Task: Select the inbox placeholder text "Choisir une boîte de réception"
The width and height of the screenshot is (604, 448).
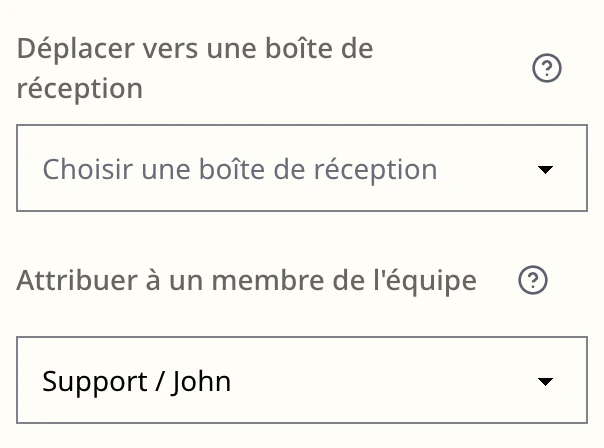Action: click(240, 169)
